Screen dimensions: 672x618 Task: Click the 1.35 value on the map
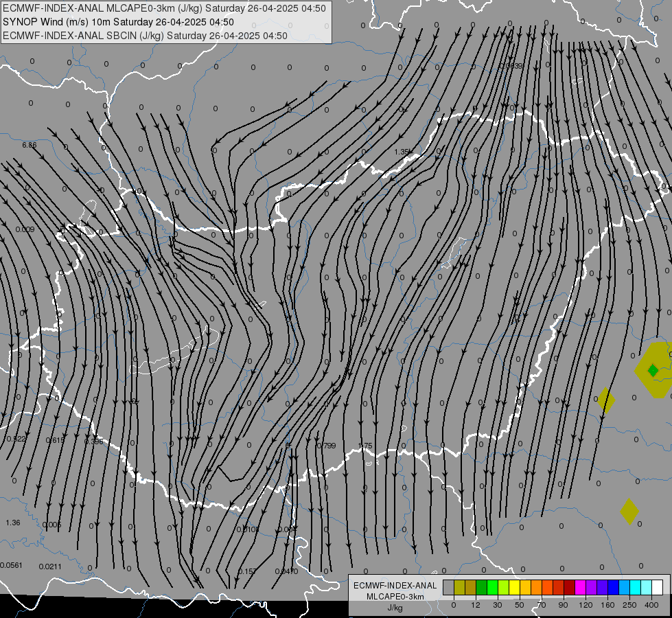click(402, 152)
